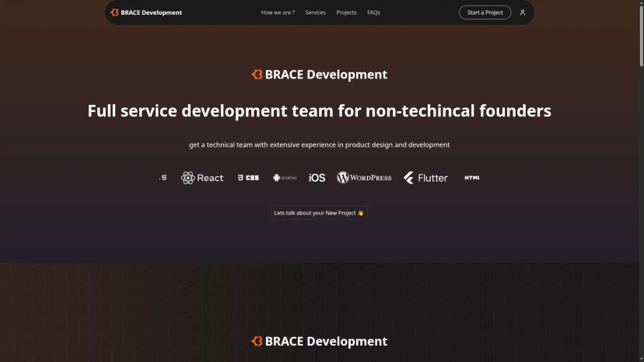644x362 pixels.
Task: Click the BRACE logo icon in navbar
Action: [x=114, y=12]
